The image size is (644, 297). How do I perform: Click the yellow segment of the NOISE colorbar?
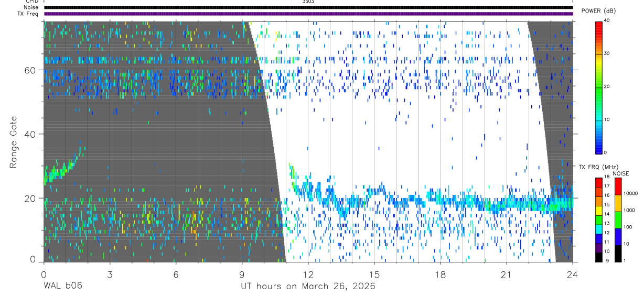(x=618, y=204)
